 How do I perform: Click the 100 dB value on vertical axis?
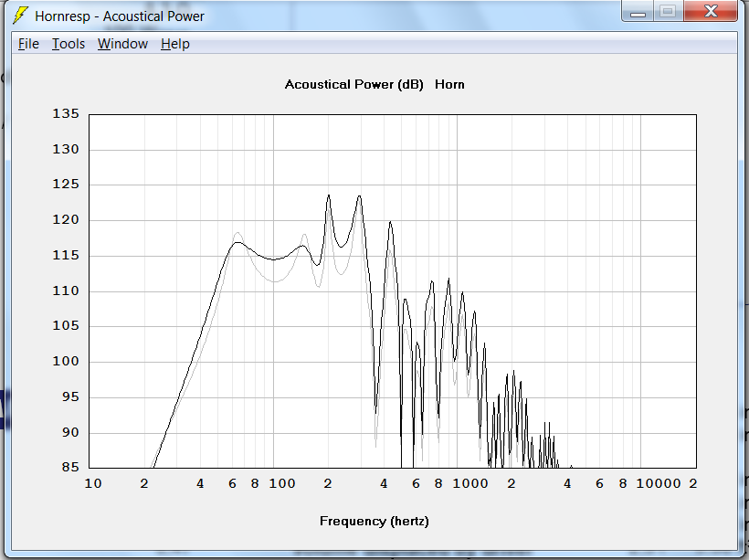[x=66, y=361]
